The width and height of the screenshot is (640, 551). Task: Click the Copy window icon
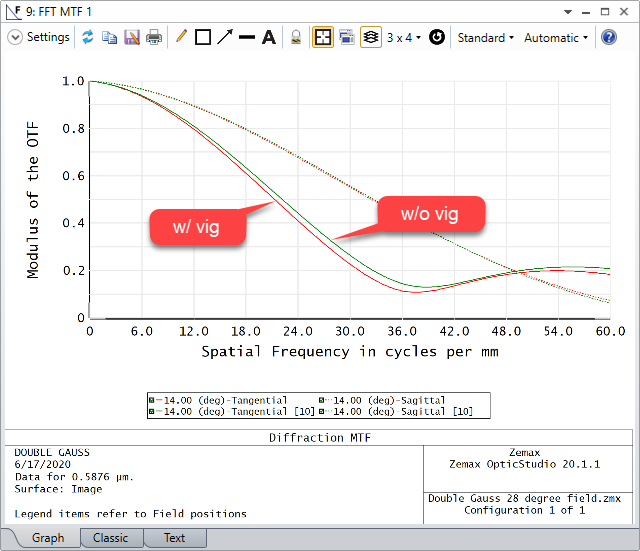(109, 38)
